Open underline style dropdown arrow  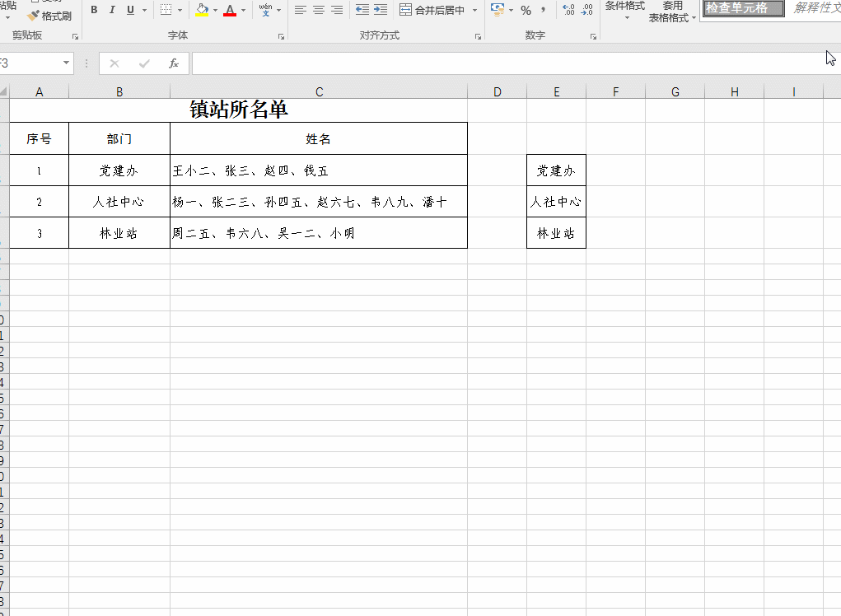coord(144,10)
